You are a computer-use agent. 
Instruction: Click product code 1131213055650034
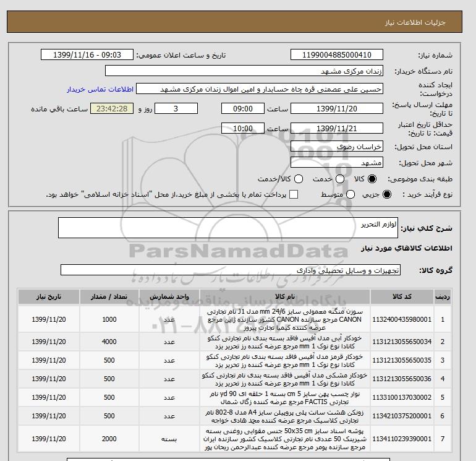[402, 342]
